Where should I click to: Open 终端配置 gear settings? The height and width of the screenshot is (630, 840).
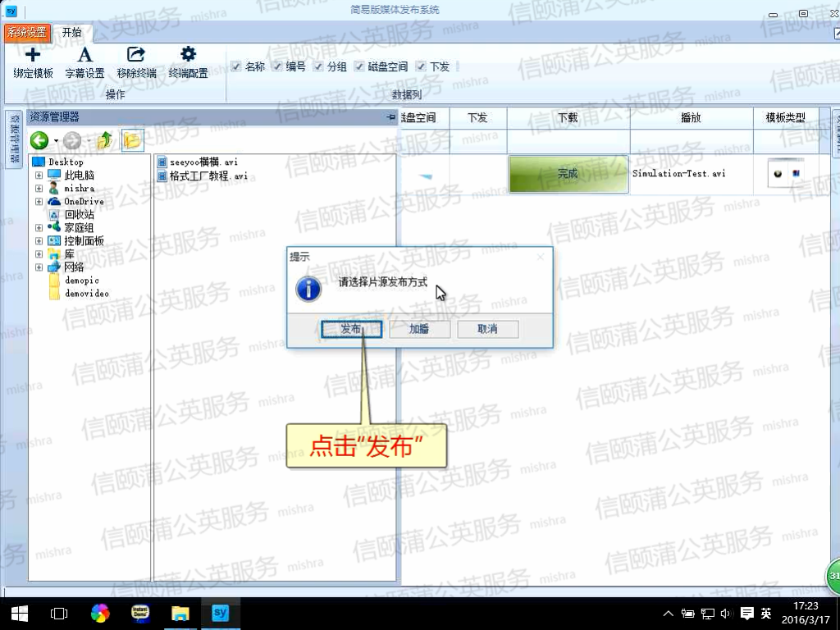coord(188,56)
